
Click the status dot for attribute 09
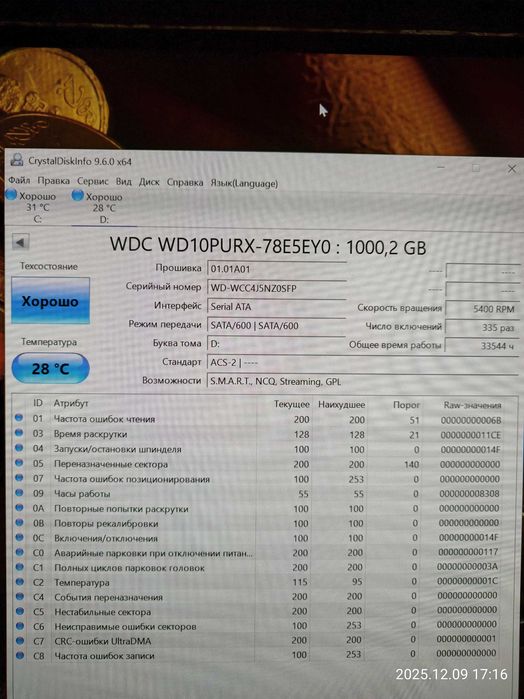click(x=19, y=493)
